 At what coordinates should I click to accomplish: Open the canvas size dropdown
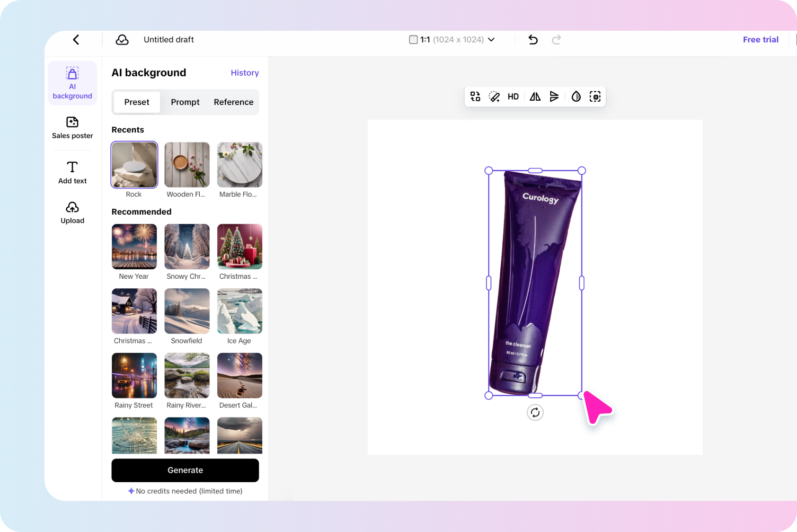(452, 39)
